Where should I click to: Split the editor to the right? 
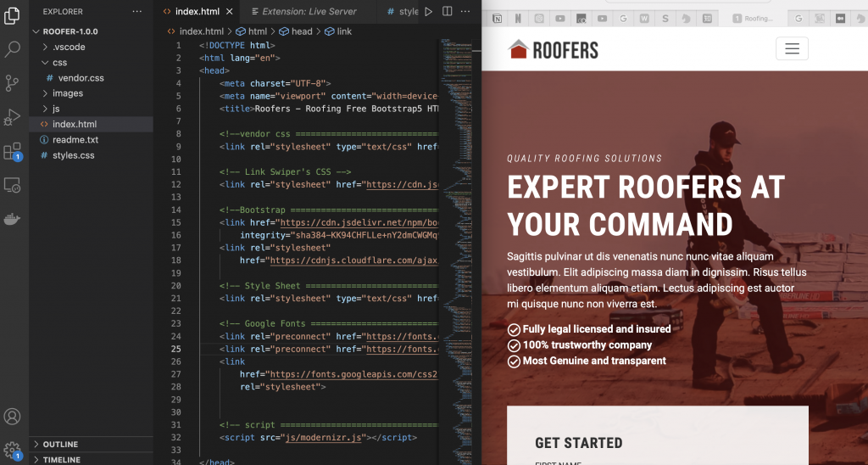click(x=448, y=11)
